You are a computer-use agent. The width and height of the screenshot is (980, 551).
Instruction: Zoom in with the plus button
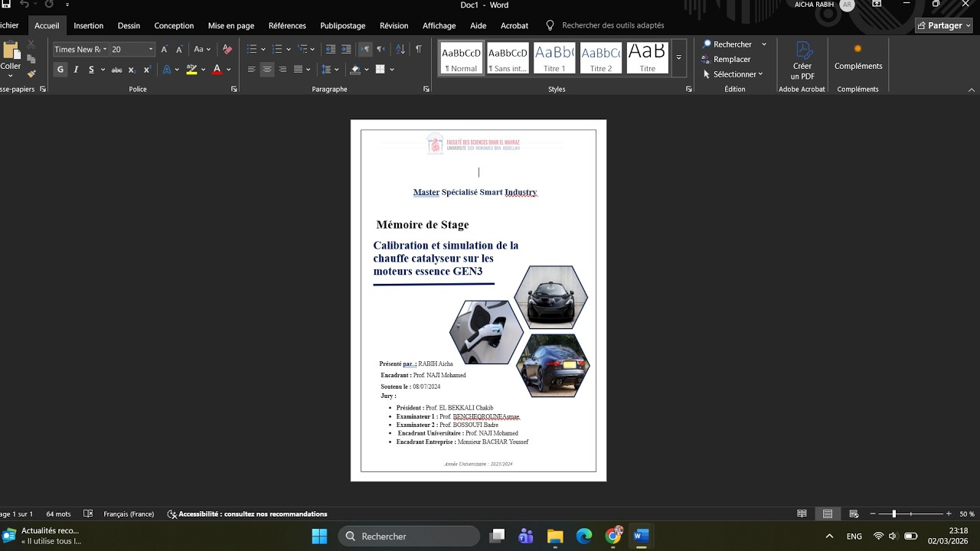(x=949, y=514)
